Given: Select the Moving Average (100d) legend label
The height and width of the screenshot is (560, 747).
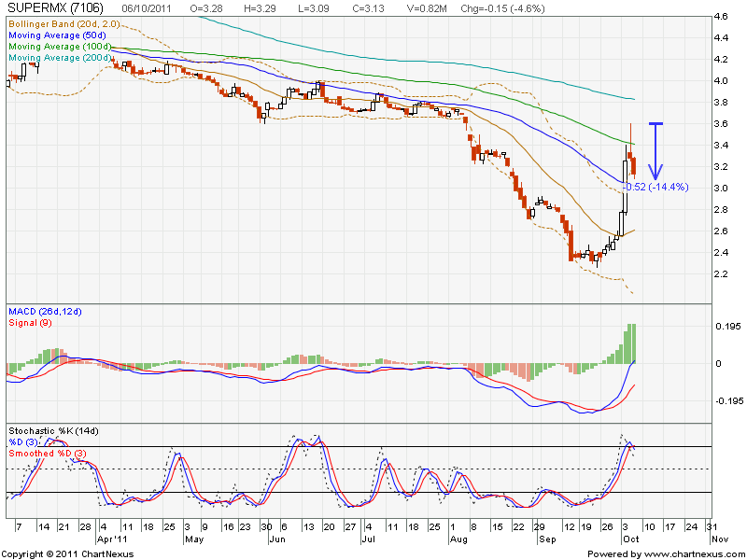Looking at the screenshot, I should (x=60, y=47).
